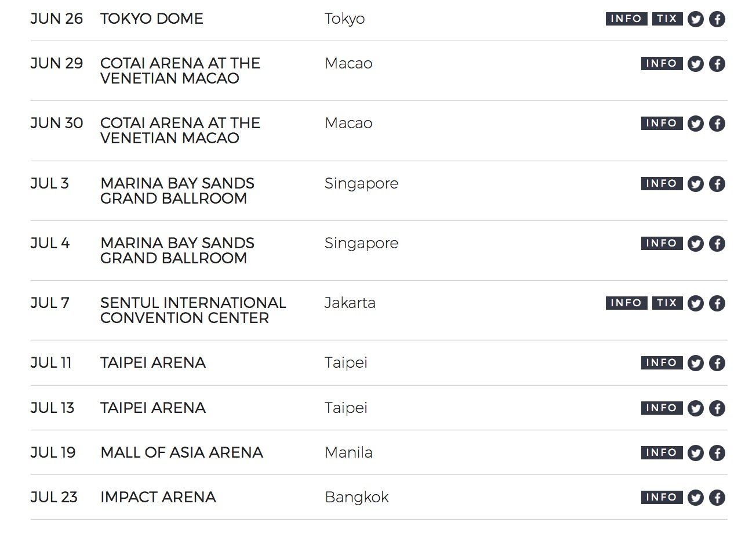Share Tokyo Dome show on Facebook
Image resolution: width=756 pixels, height=540 pixels.
[717, 19]
